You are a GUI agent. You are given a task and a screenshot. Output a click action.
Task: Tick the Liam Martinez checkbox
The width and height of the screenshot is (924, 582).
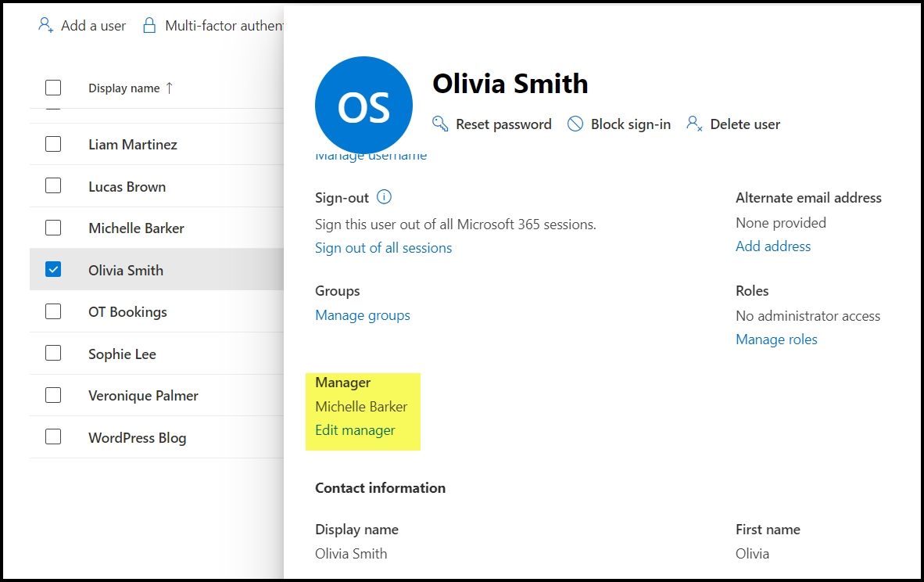click(53, 144)
